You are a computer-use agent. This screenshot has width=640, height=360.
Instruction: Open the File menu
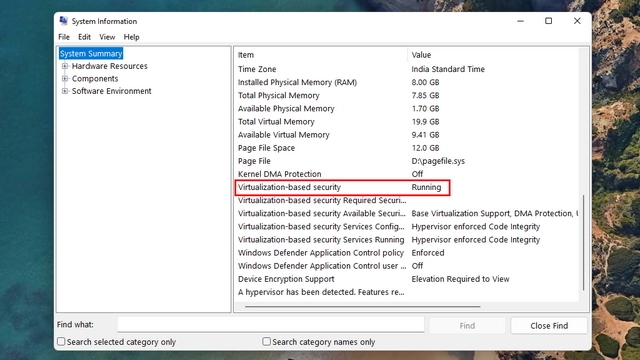pos(64,37)
